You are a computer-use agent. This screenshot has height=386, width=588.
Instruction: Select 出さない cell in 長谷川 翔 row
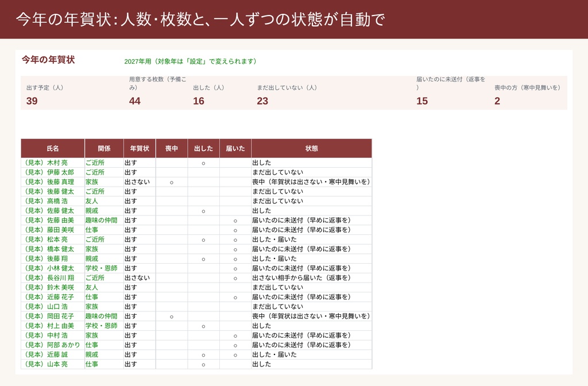tap(140, 278)
